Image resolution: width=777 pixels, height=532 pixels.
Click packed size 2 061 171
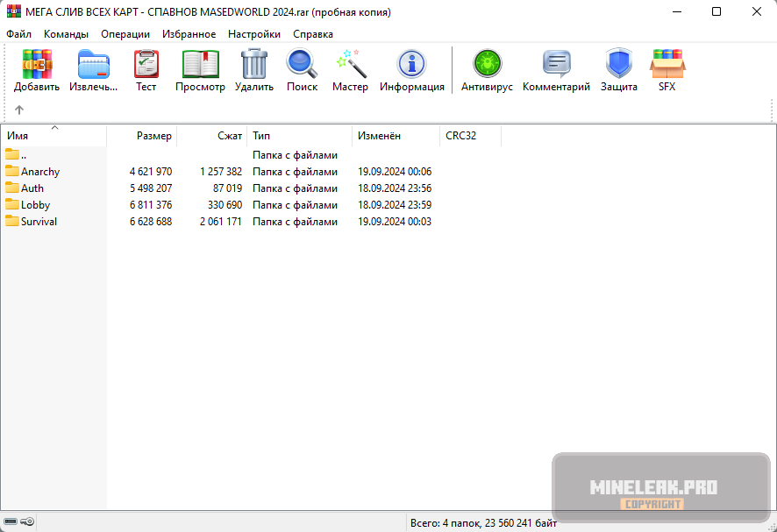pos(221,222)
